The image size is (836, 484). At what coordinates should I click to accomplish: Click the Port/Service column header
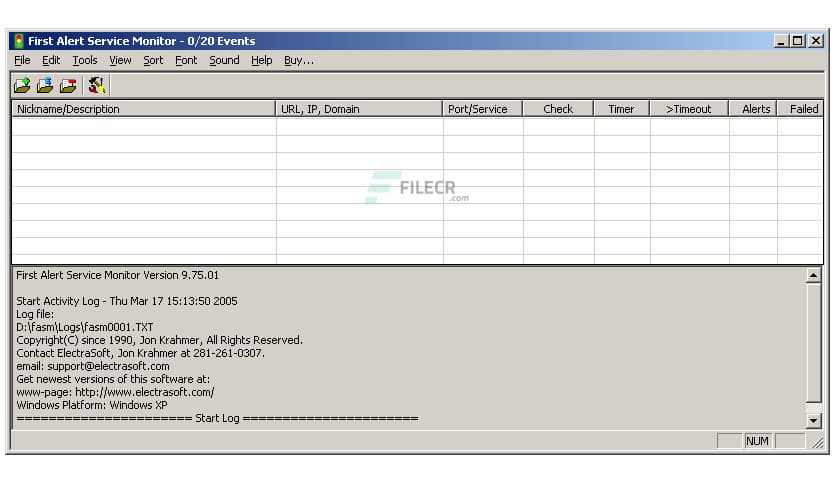click(x=483, y=109)
